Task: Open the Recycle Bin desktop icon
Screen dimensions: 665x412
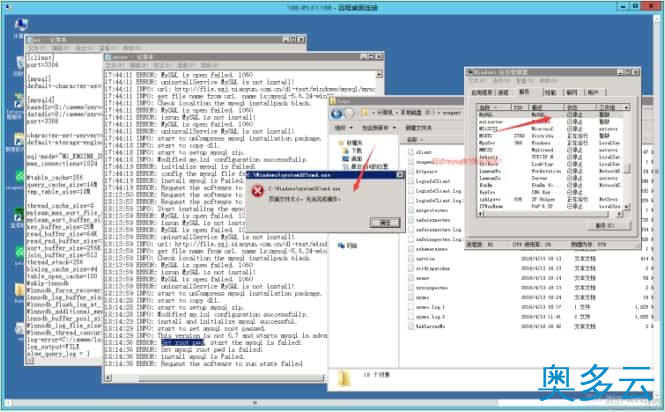Action: click(20, 64)
